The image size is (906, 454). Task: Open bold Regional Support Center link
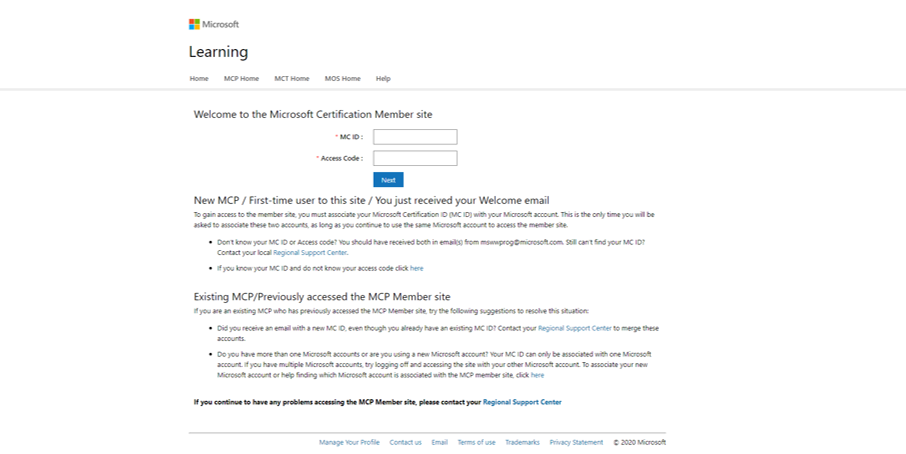point(522,402)
